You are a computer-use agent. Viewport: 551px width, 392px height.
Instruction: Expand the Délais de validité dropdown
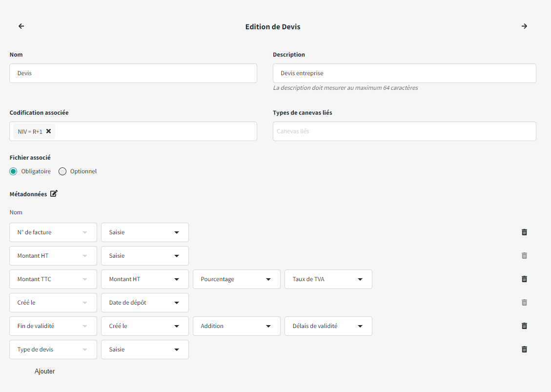pyautogui.click(x=328, y=326)
